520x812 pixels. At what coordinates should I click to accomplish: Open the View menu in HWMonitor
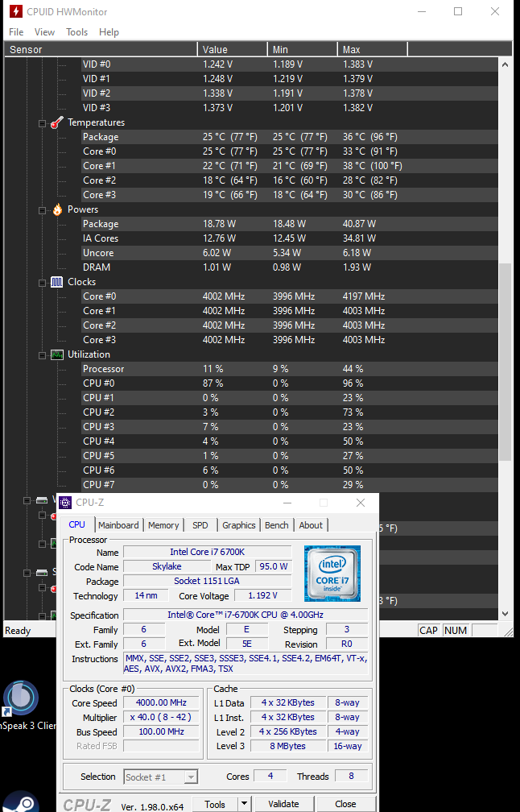[44, 32]
